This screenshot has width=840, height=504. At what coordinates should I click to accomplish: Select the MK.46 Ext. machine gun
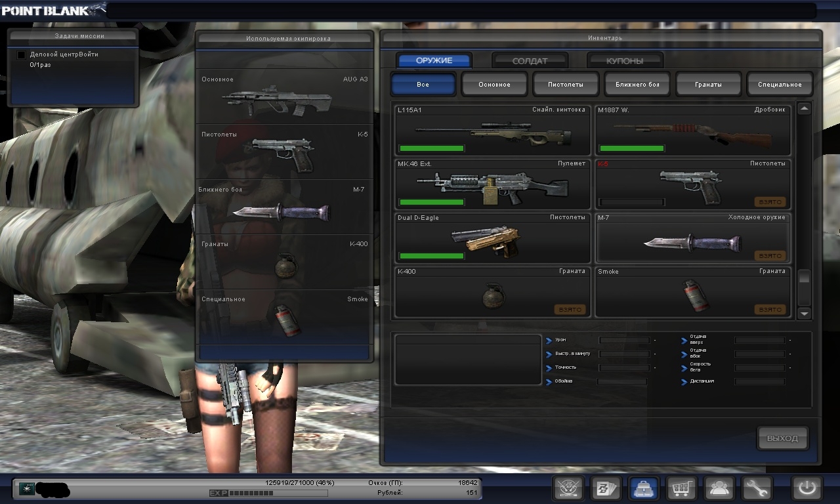point(493,183)
